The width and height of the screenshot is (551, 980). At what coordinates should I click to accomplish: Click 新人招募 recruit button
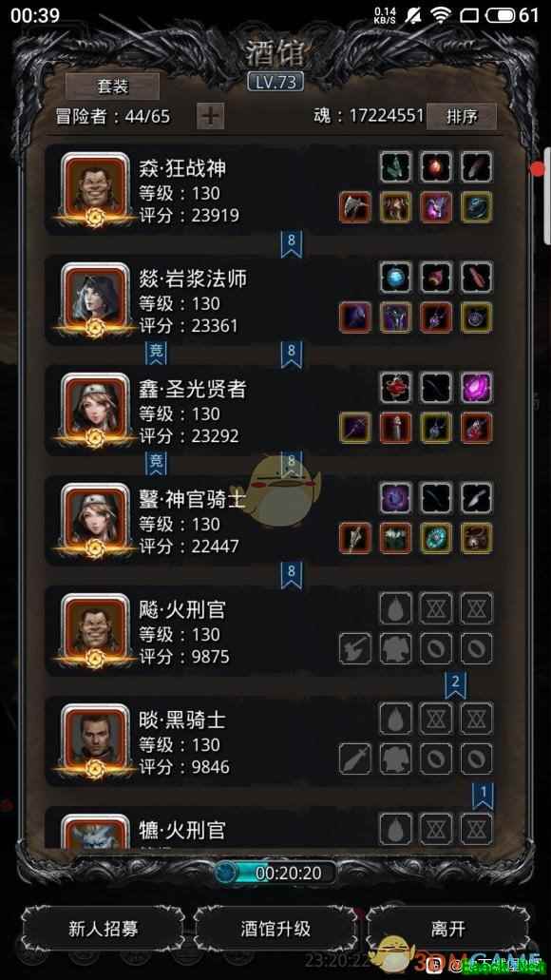(x=104, y=928)
